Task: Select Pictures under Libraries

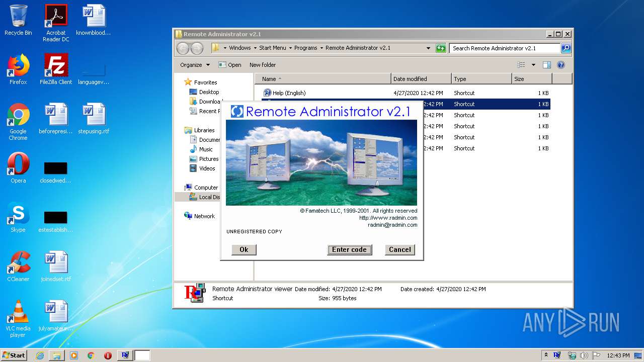Action: point(208,159)
